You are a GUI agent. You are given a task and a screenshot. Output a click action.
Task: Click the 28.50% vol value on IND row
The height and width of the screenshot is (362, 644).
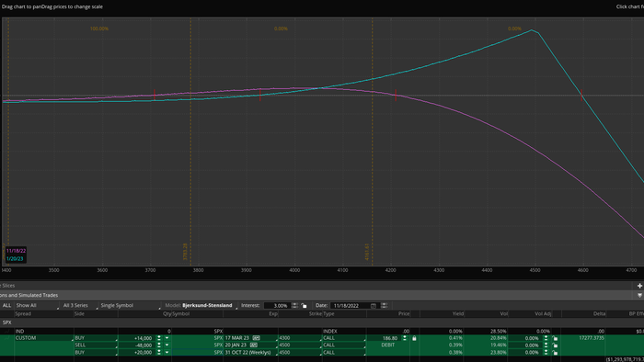499,332
